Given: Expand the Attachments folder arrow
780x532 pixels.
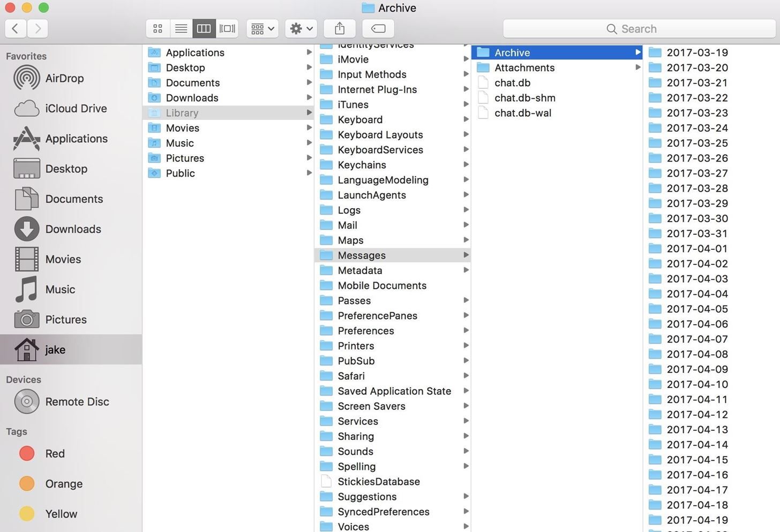Looking at the screenshot, I should (x=637, y=67).
